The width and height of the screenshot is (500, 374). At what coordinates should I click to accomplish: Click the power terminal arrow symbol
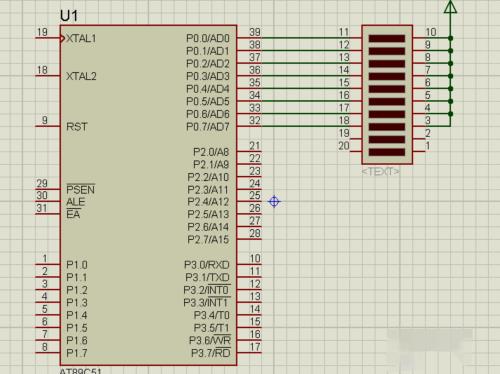coord(450,7)
